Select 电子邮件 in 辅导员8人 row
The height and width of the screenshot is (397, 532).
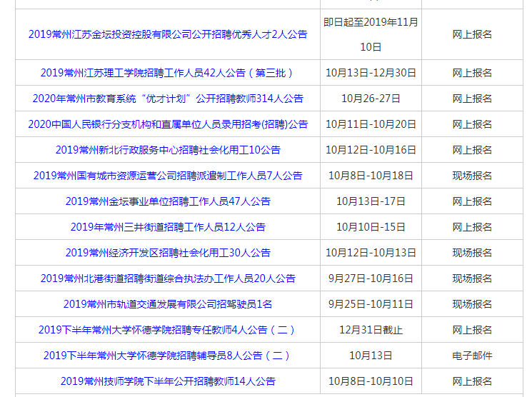click(472, 356)
